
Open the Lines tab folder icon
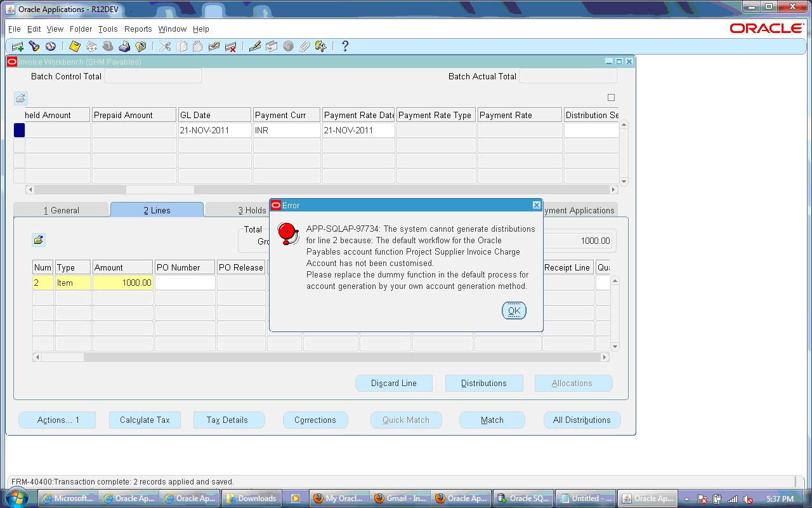pyautogui.click(x=39, y=240)
